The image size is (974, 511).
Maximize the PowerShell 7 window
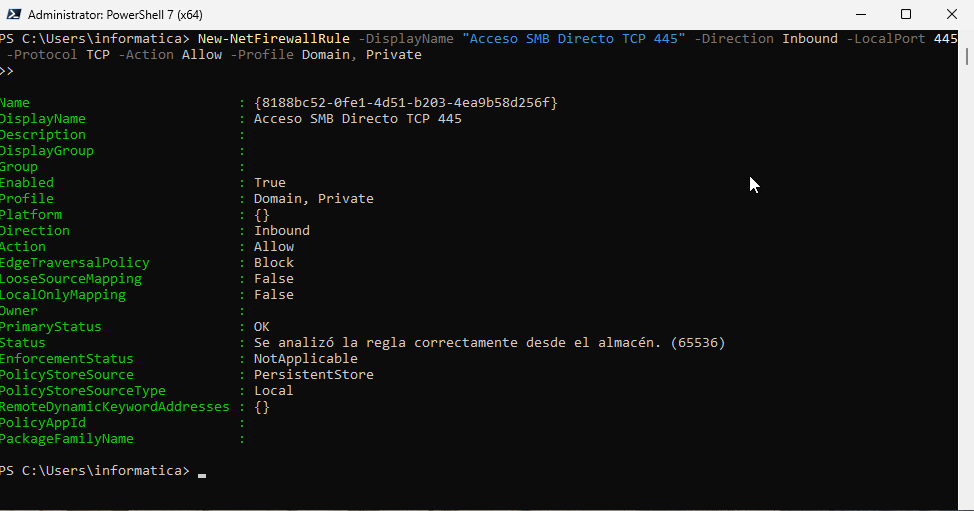coord(906,14)
